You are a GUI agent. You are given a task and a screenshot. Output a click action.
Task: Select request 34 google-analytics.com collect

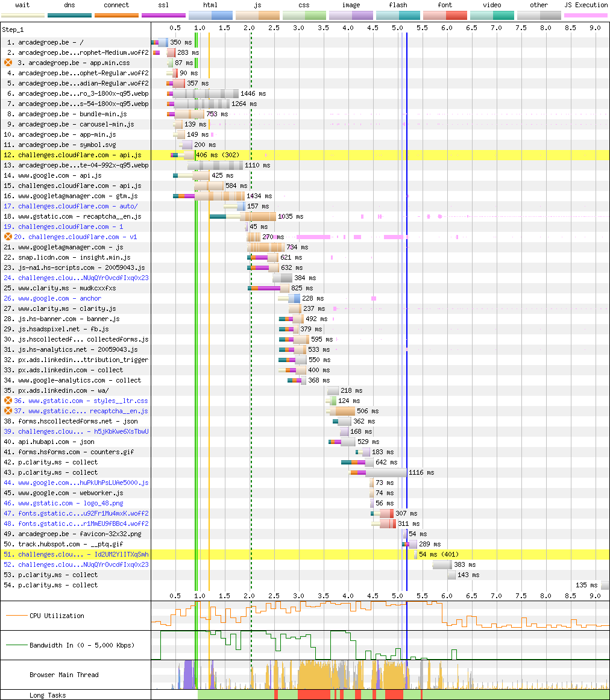point(72,380)
